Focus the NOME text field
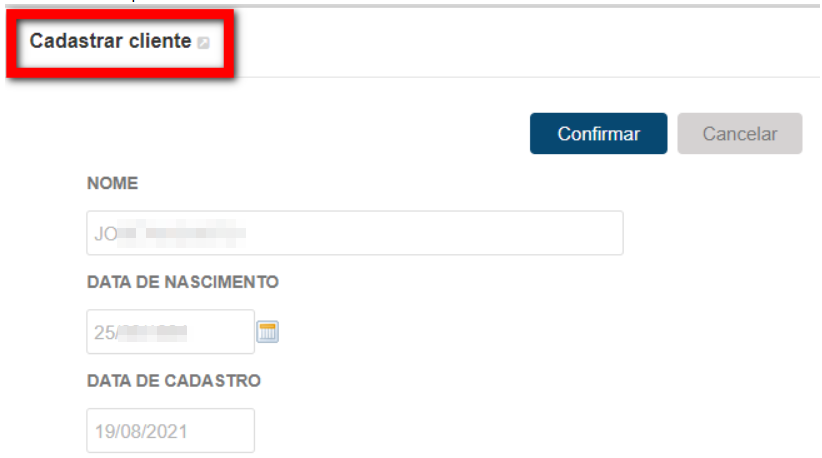822x458 pixels. click(x=355, y=233)
